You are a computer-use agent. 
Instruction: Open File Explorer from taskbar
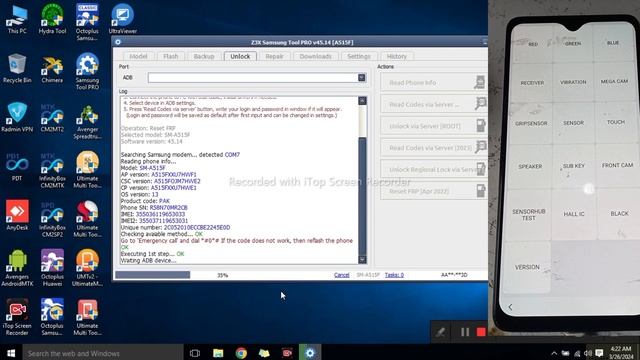(x=218, y=353)
